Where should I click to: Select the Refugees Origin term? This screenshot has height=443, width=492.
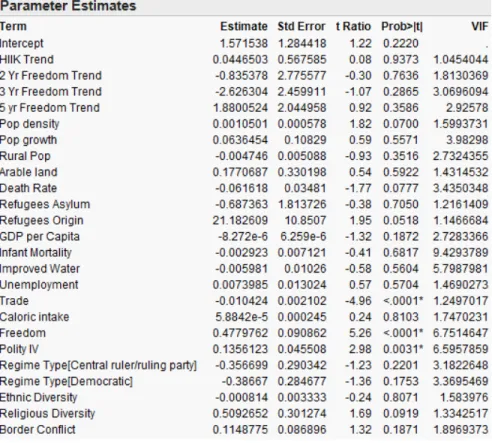[42, 220]
